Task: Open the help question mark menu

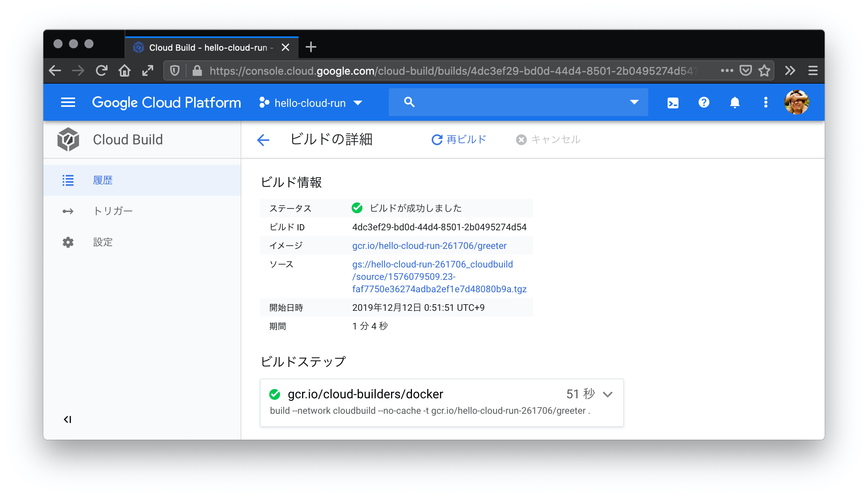Action: click(704, 102)
